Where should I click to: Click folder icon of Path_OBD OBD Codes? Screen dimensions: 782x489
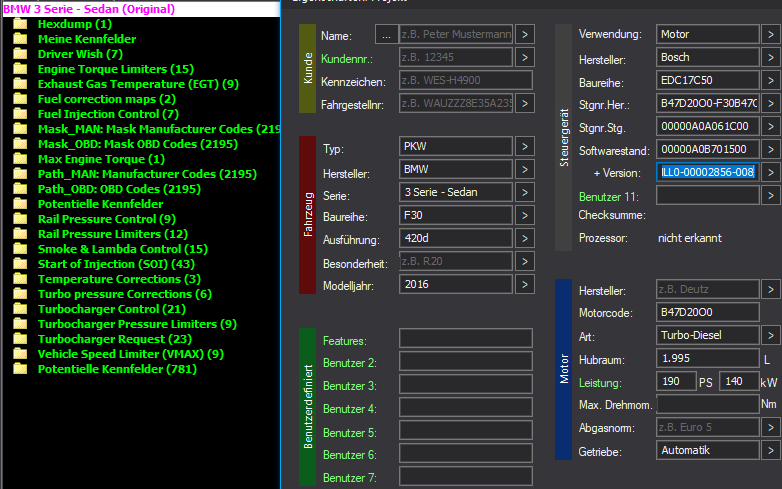(x=20, y=189)
